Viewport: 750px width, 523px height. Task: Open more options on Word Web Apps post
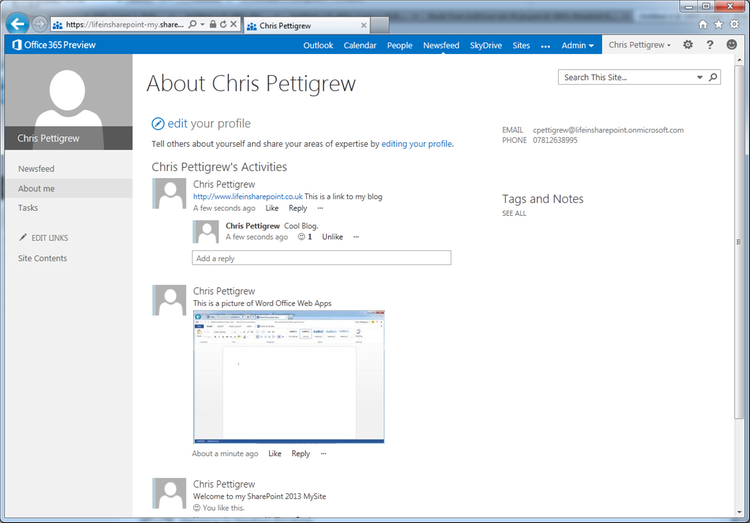323,454
